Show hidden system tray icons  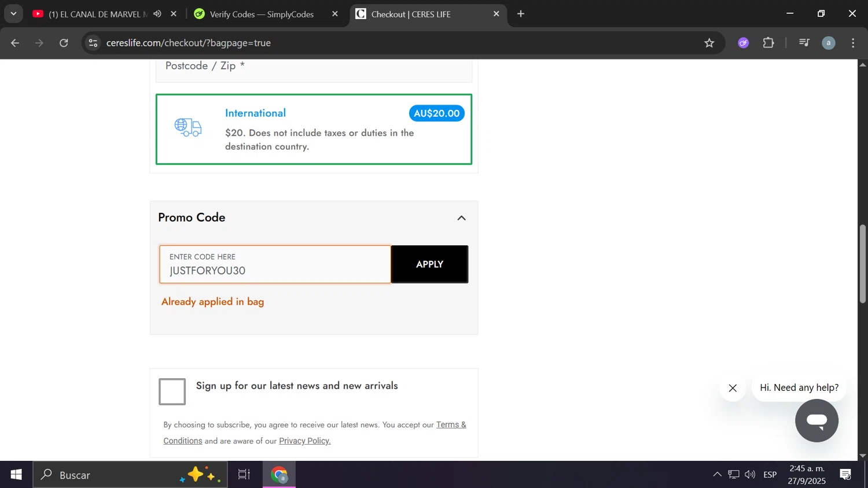pyautogui.click(x=717, y=475)
